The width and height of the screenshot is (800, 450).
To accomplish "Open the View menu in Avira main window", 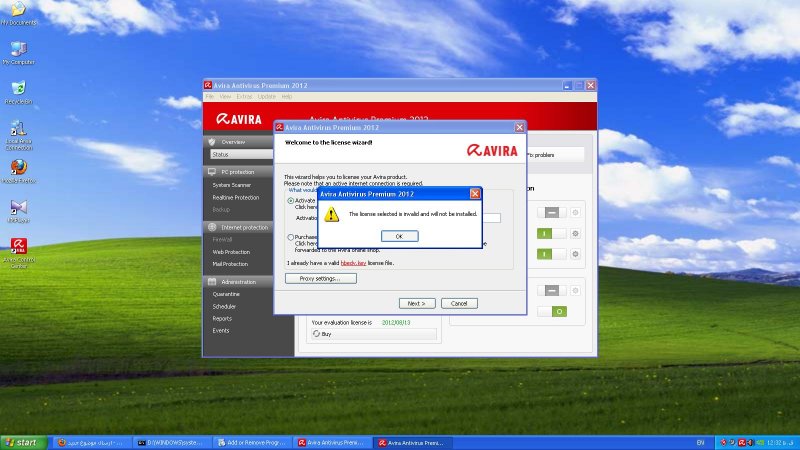I will [225, 96].
